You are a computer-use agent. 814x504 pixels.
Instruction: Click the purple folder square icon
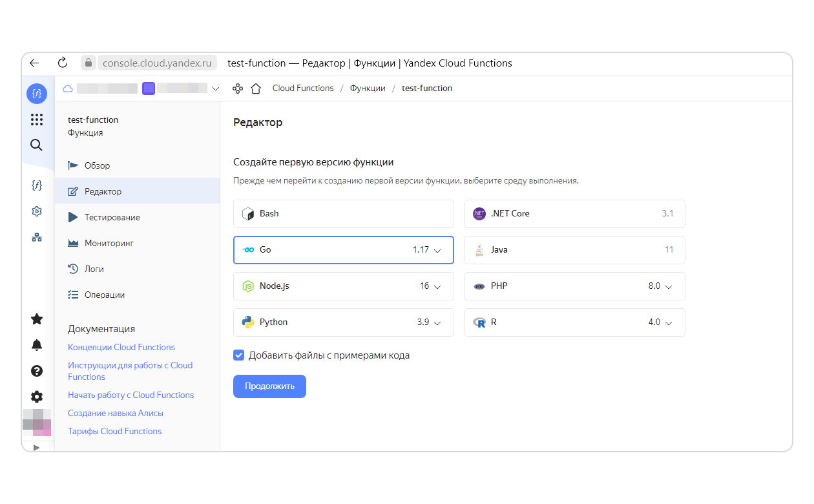point(149,89)
